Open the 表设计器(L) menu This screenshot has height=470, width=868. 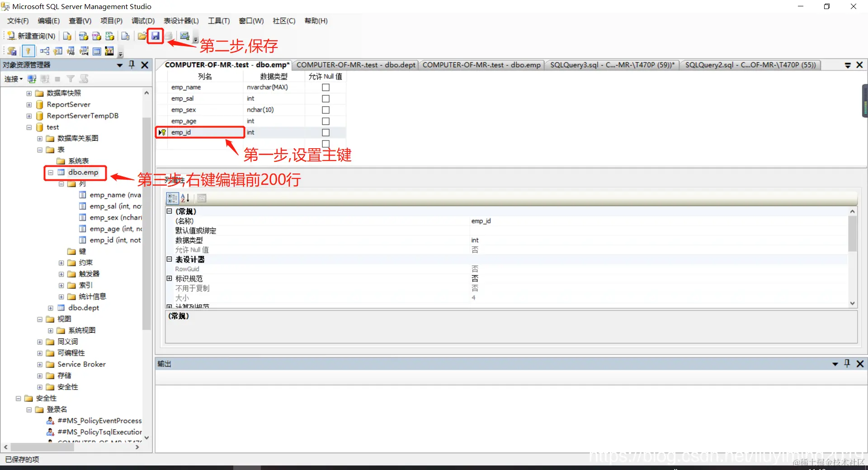[x=181, y=21]
